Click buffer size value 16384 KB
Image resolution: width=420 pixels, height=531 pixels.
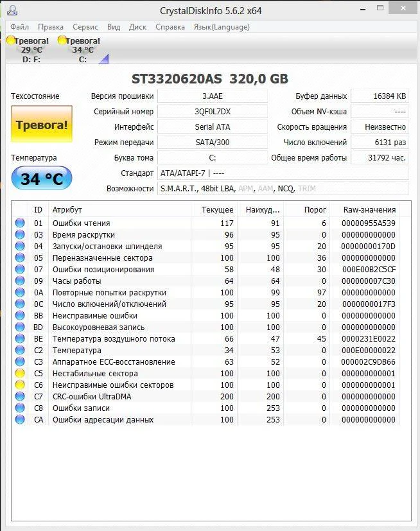[x=380, y=96]
